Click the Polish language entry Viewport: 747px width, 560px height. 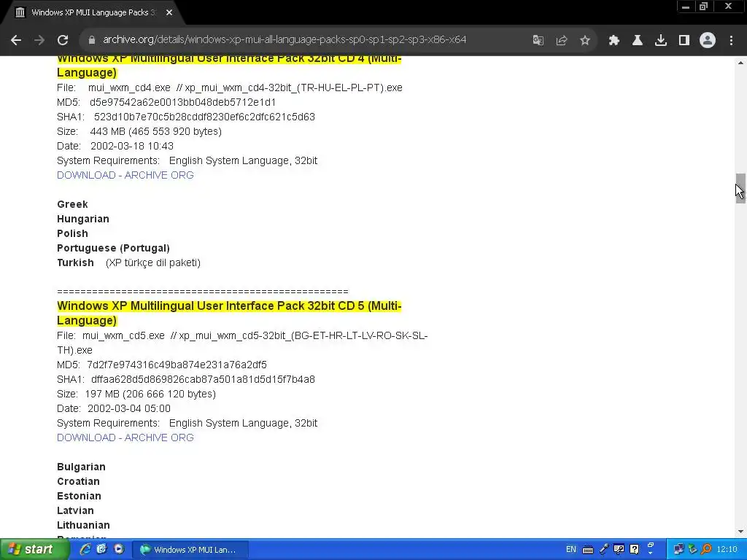coord(72,234)
